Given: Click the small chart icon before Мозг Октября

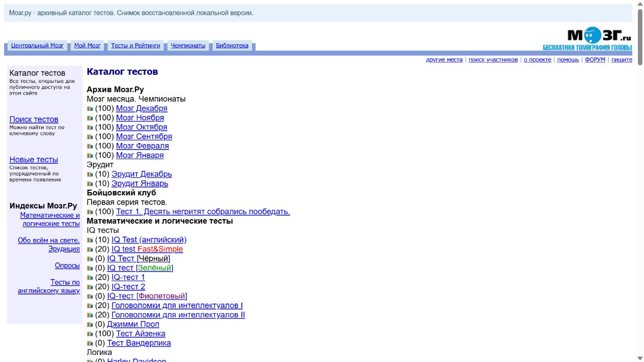Looking at the screenshot, I should 90,127.
